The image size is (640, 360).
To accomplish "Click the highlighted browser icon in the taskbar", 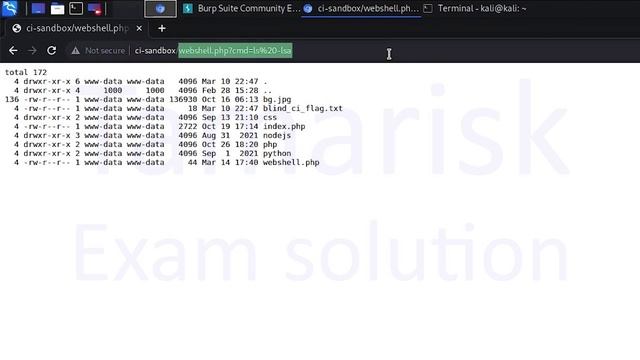I will coord(160,9).
